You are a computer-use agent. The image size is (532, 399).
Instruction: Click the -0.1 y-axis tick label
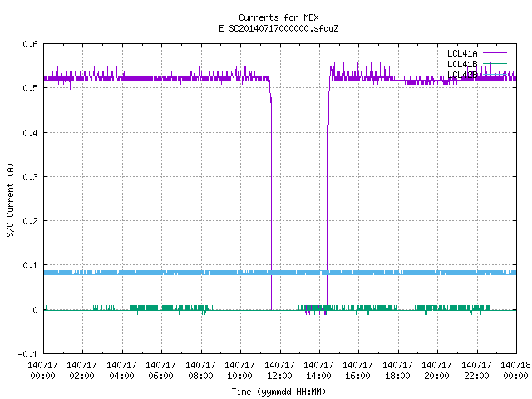(x=27, y=354)
